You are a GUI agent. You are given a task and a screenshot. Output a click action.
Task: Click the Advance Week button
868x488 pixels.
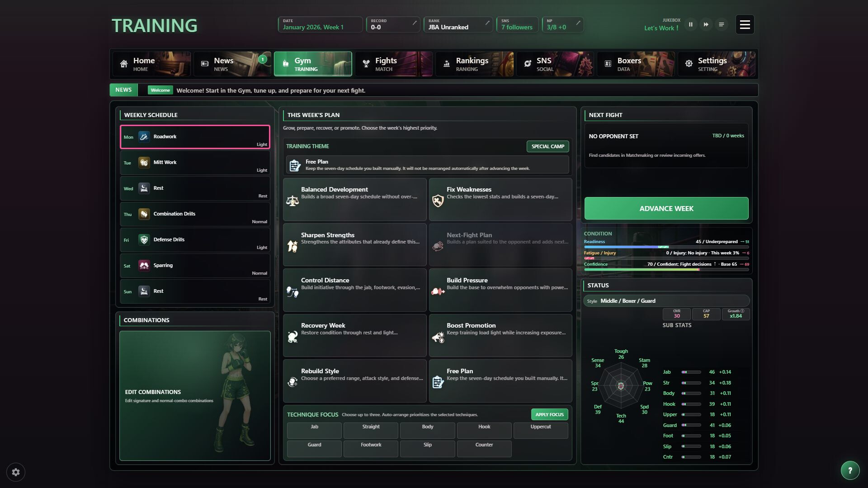pyautogui.click(x=666, y=208)
